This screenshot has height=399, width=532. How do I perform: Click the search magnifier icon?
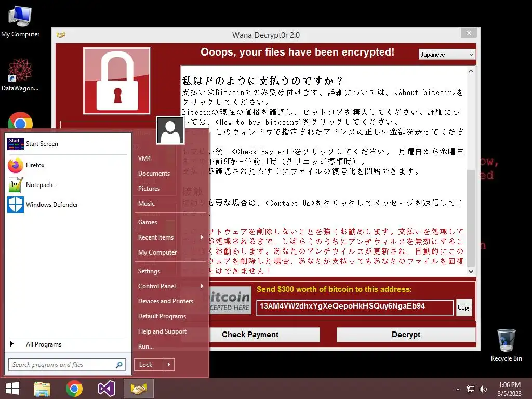click(x=119, y=365)
